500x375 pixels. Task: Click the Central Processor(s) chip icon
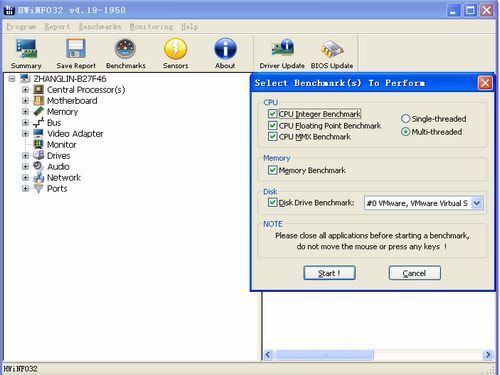coord(39,90)
